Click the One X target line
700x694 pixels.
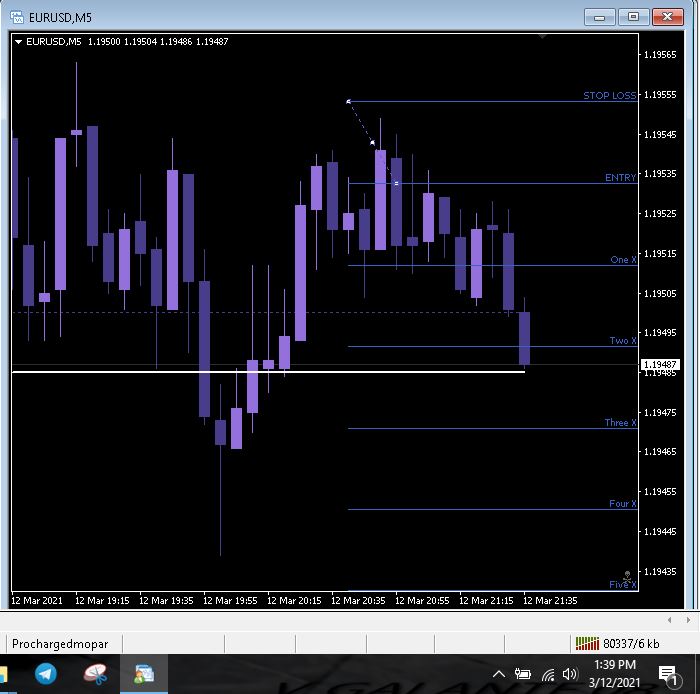492,266
